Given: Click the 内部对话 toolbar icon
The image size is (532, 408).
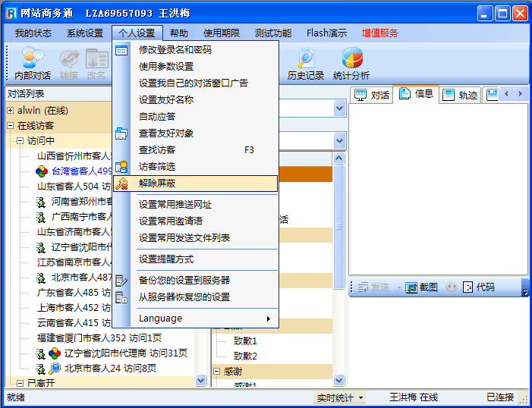Looking at the screenshot, I should click(33, 64).
